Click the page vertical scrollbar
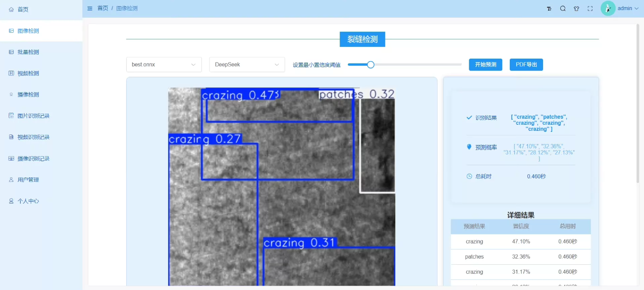644x290 pixels. pos(638,103)
